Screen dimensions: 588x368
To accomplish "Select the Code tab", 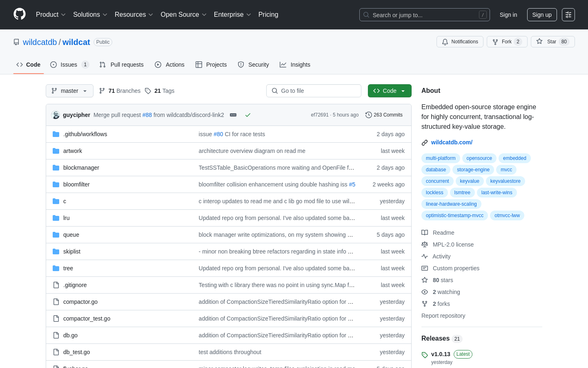I will click(29, 65).
